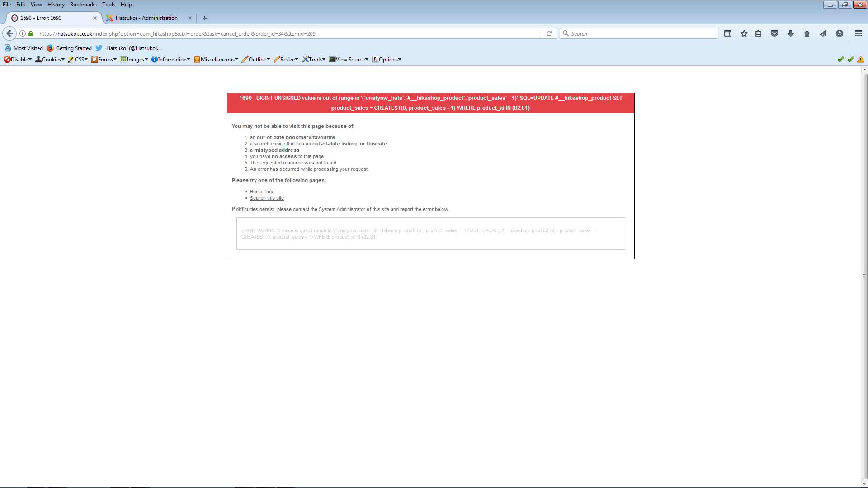Open the Outline dropdown menu
868x488 pixels.
point(256,60)
